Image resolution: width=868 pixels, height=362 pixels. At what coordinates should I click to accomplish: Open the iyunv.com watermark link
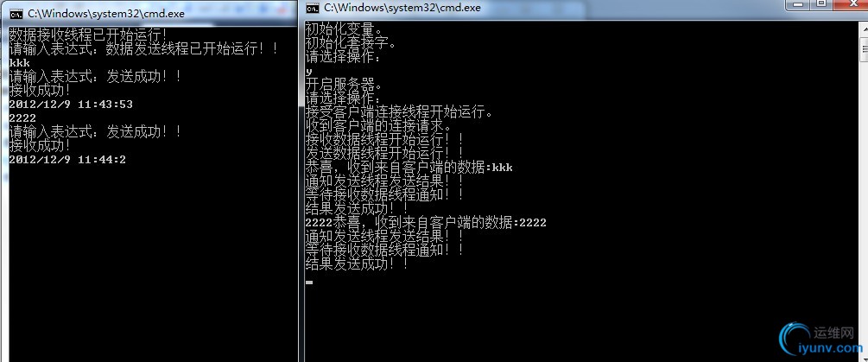click(831, 349)
